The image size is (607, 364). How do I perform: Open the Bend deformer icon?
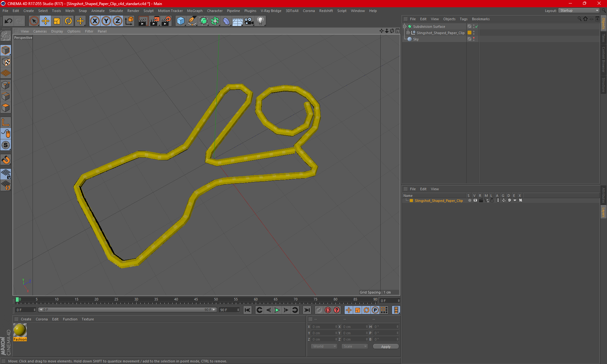(x=226, y=21)
